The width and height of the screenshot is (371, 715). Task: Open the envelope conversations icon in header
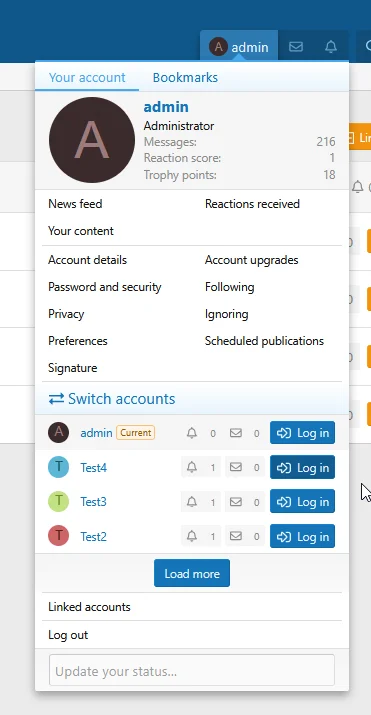296,47
